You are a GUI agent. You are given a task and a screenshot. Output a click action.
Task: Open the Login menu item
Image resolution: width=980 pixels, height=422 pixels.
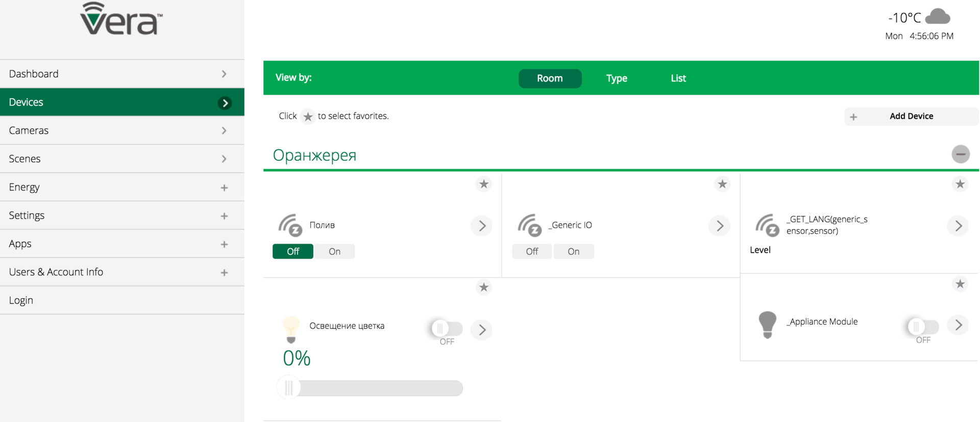click(x=122, y=300)
